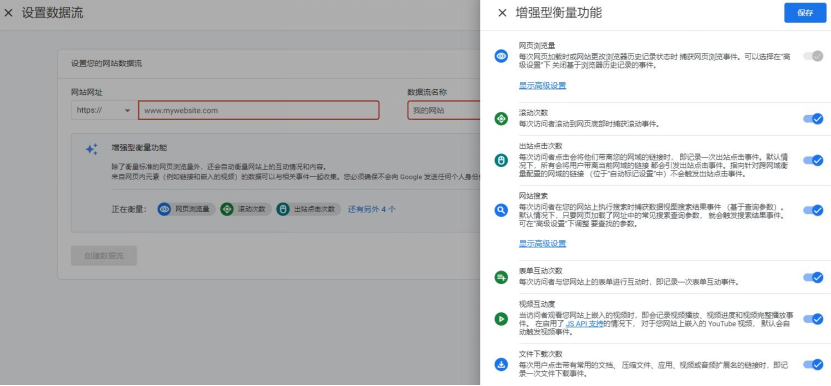This screenshot has height=386, width=831.
Task: Click the 网站搜索 magnifier icon
Action: pyautogui.click(x=501, y=210)
